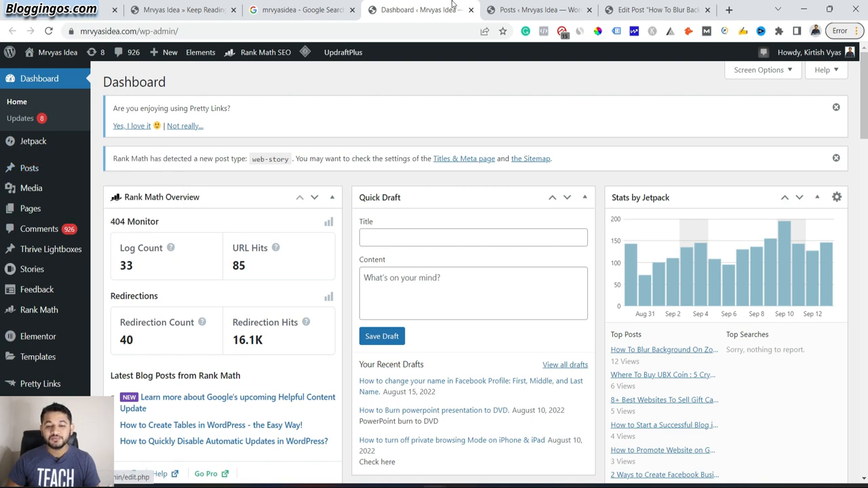Image resolution: width=868 pixels, height=488 pixels.
Task: Dismiss the Rank Math web-story notice
Action: 836,158
